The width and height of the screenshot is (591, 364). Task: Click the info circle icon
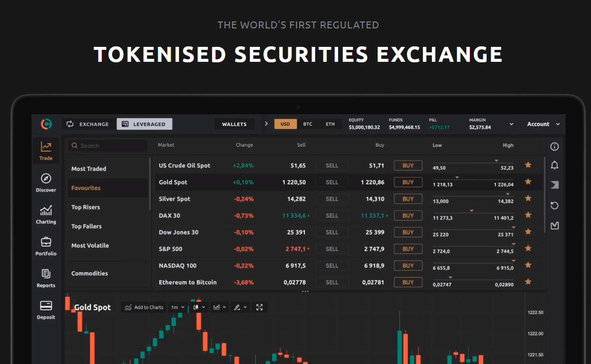click(x=555, y=147)
